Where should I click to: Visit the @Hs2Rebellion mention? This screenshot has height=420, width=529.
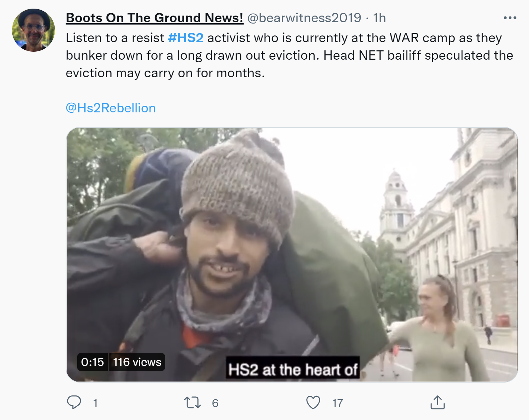111,108
